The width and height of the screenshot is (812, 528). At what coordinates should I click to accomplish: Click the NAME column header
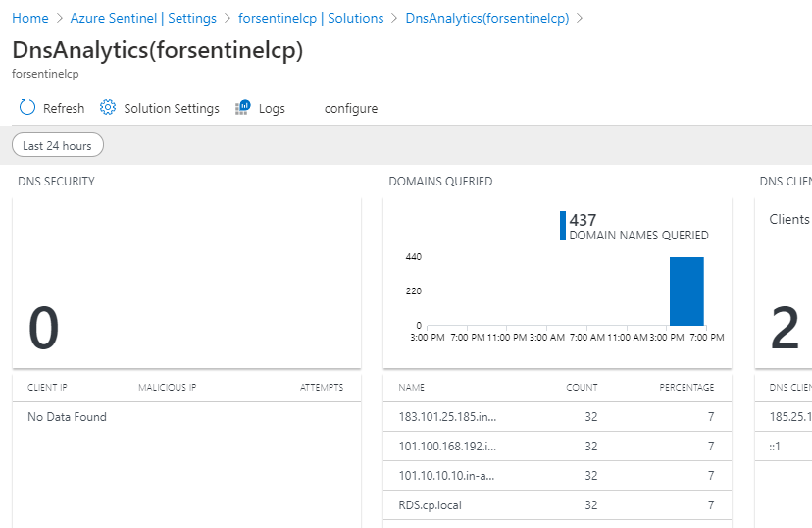411,387
